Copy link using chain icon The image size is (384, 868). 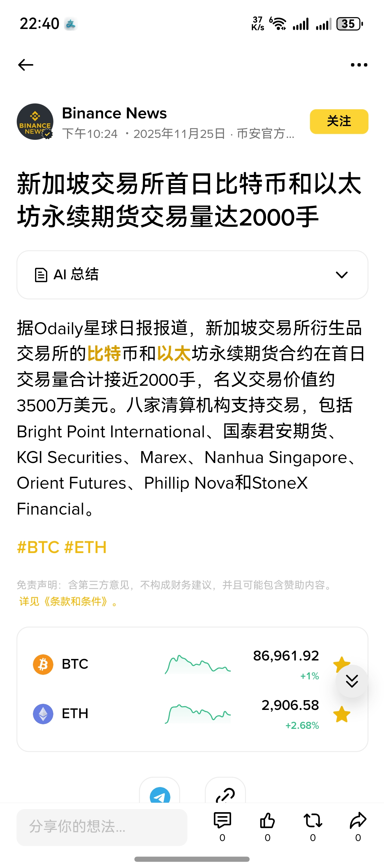[225, 794]
